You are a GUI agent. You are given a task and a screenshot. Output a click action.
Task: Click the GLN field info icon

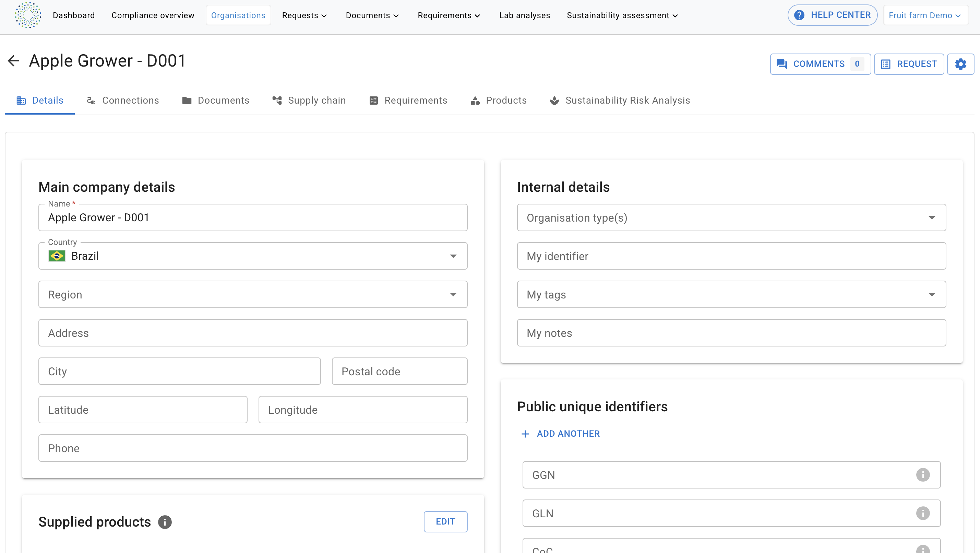point(922,513)
